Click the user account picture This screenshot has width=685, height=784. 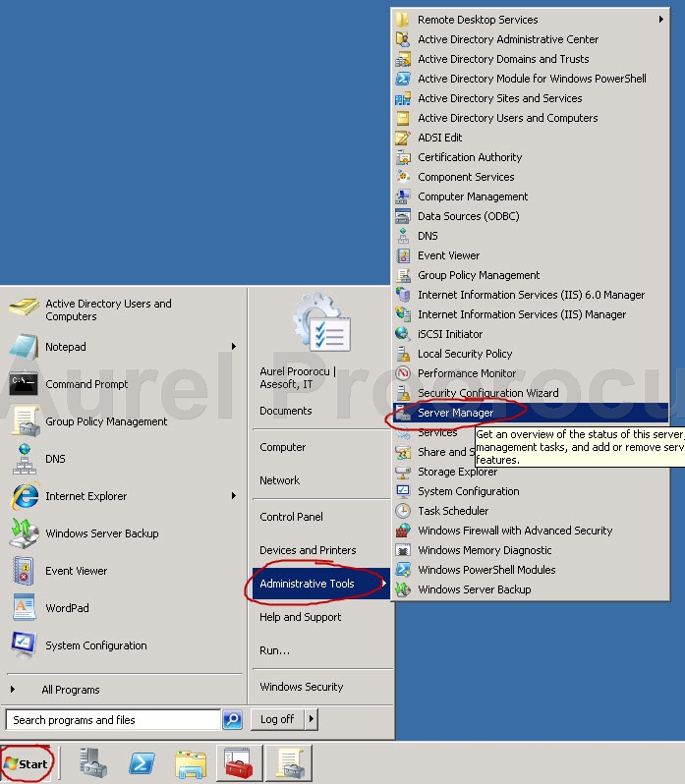click(x=321, y=322)
